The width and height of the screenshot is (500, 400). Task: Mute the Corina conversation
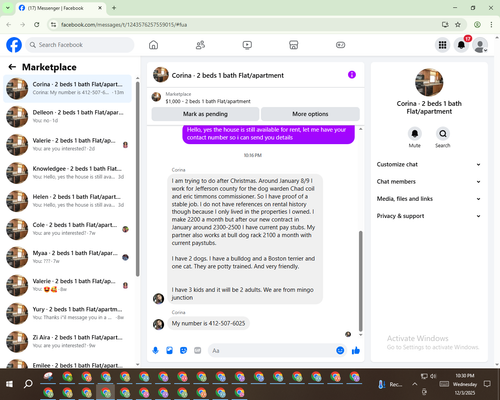[415, 134]
